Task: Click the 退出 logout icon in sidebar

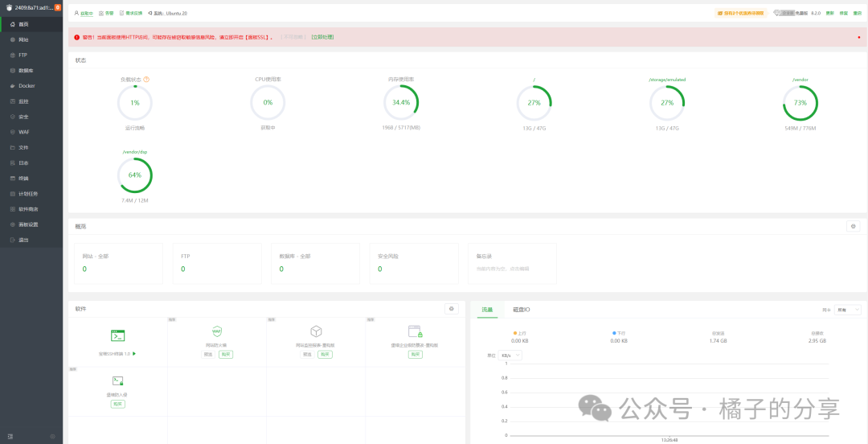Action: pyautogui.click(x=12, y=240)
